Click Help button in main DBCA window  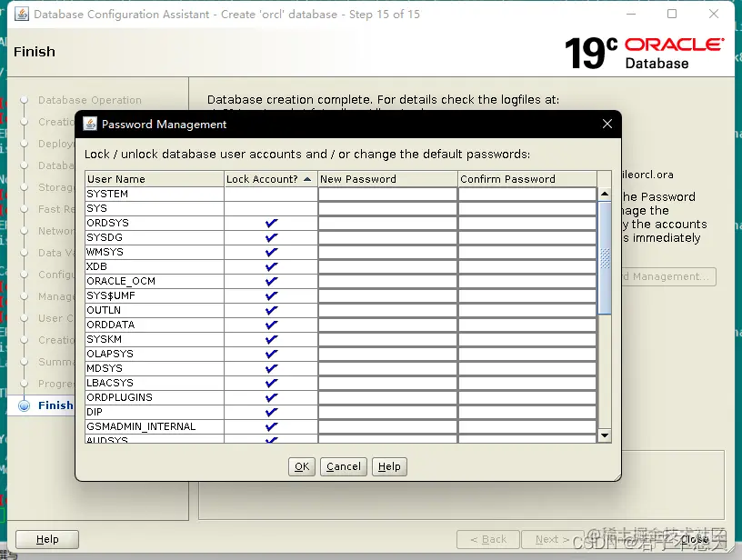47,539
